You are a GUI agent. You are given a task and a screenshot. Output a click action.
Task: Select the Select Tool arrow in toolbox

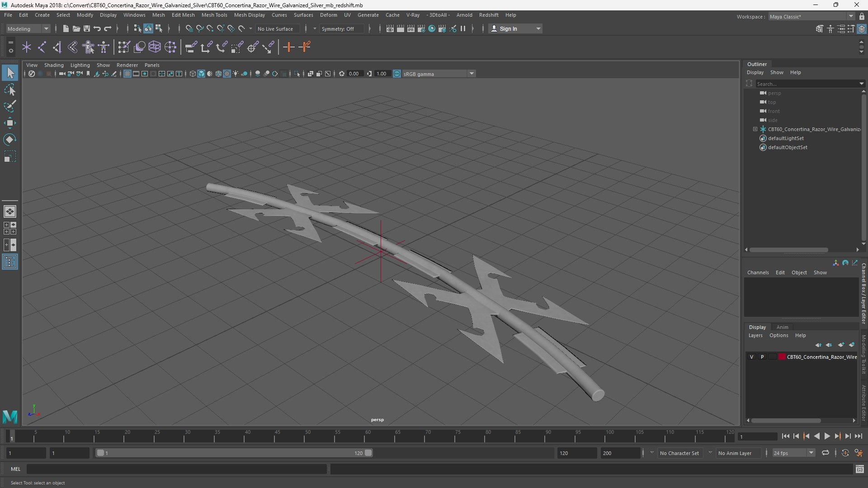10,73
